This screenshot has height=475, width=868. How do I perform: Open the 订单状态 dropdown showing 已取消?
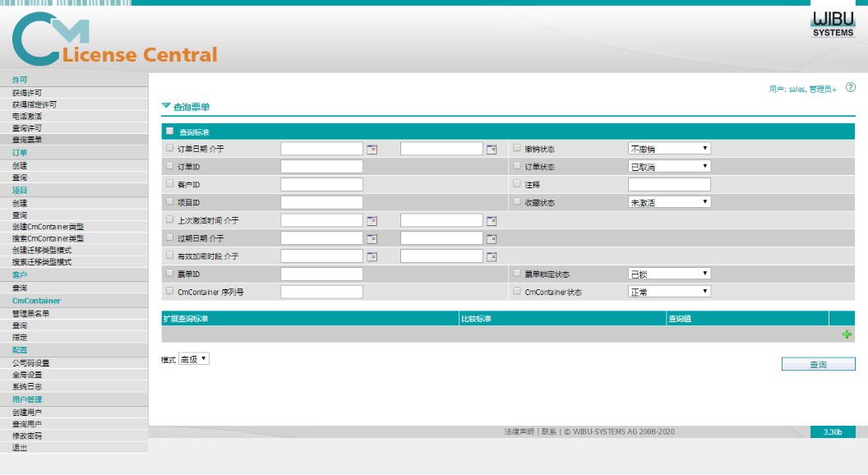(669, 166)
